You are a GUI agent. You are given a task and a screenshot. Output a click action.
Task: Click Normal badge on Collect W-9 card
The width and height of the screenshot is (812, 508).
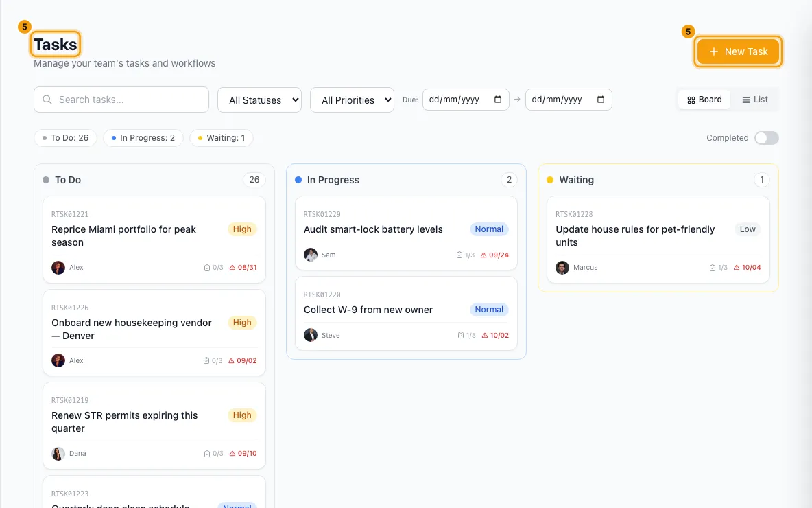point(490,310)
